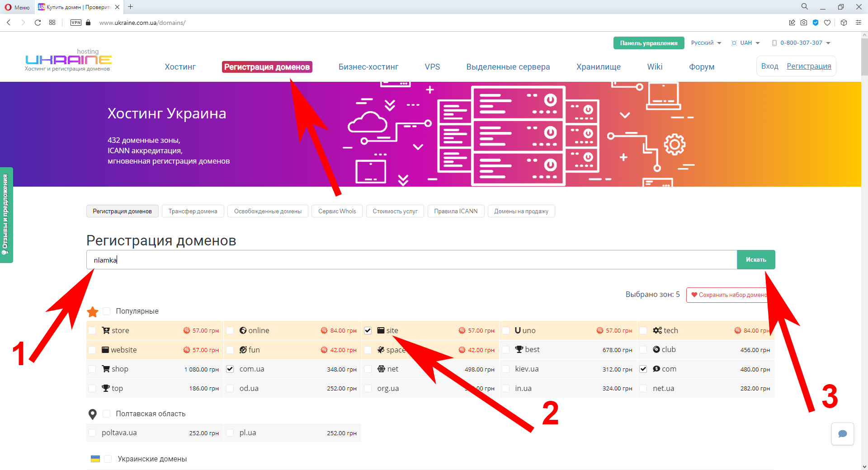868x470 pixels.
Task: Click the blue shield ad-blocker icon
Action: click(816, 23)
